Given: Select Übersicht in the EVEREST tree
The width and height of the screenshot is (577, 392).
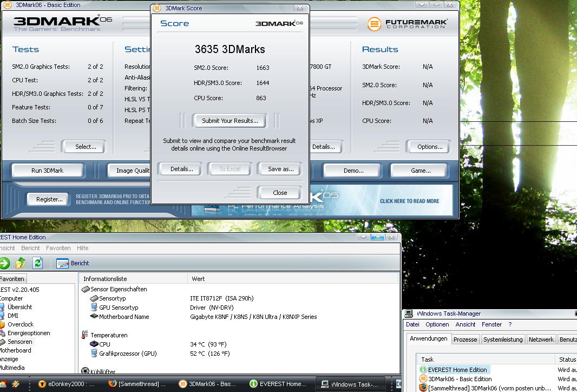Looking at the screenshot, I should (x=19, y=307).
